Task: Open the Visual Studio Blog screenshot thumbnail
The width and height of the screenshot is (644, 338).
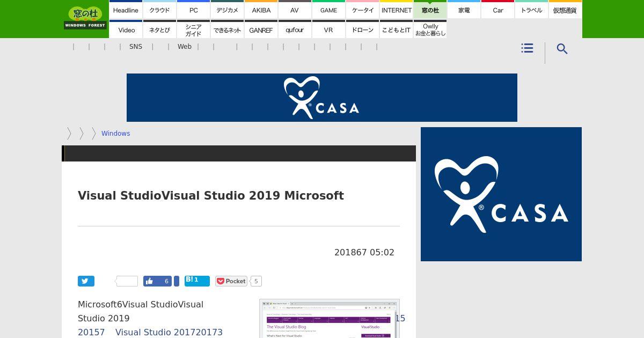Action: 330,319
